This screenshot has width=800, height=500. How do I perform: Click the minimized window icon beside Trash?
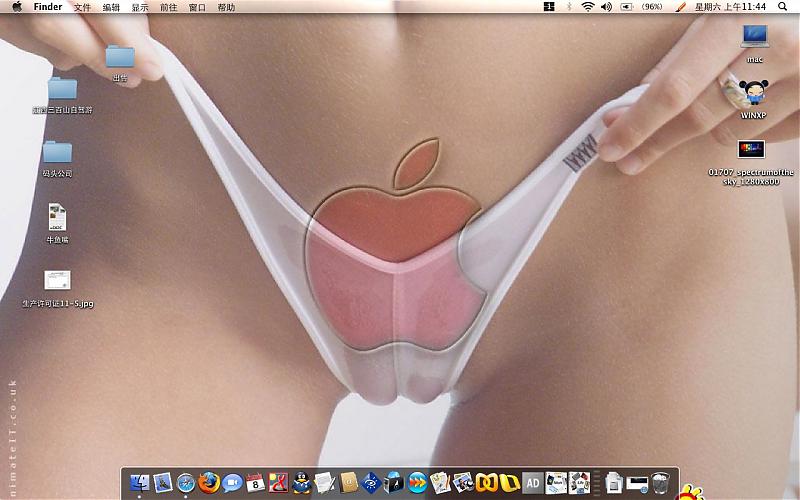pyautogui.click(x=637, y=483)
